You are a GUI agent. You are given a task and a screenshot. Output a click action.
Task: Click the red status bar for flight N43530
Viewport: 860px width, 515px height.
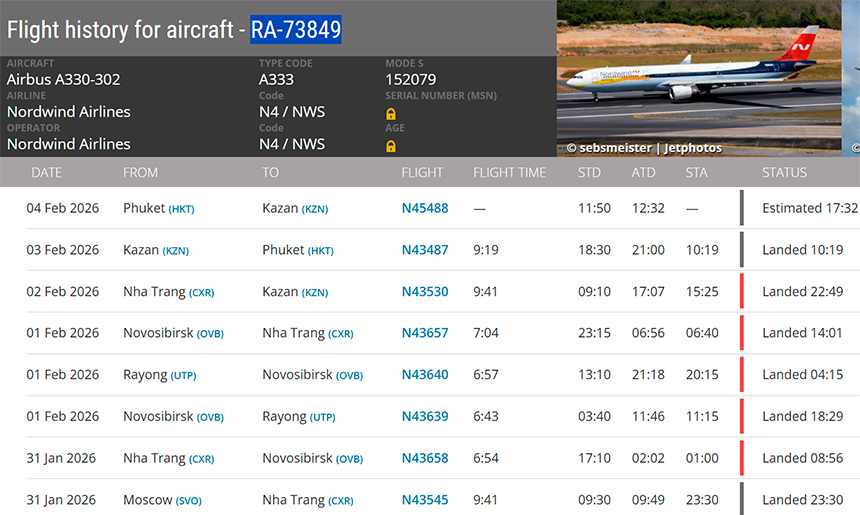pos(742,292)
